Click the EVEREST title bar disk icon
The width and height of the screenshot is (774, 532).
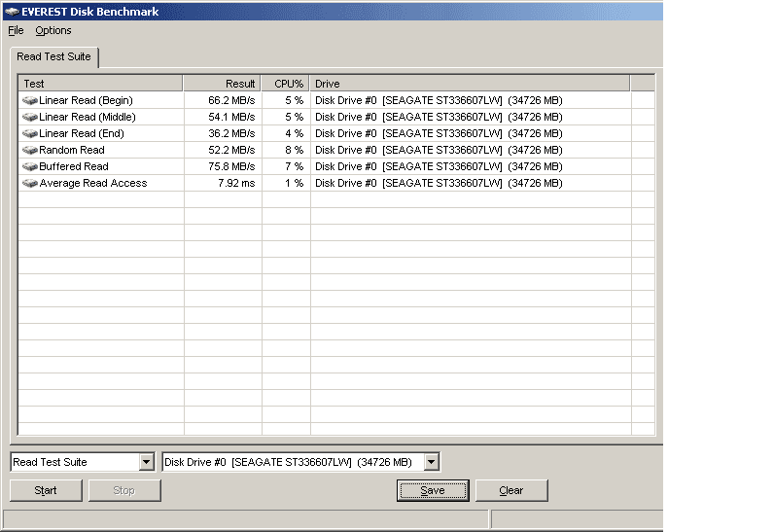coord(12,12)
